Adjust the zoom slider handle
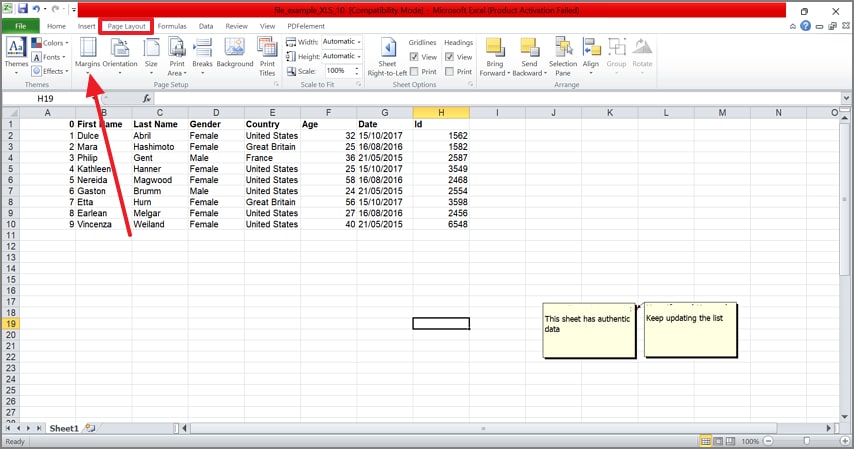Viewport: 854px width, 449px height. 807,441
